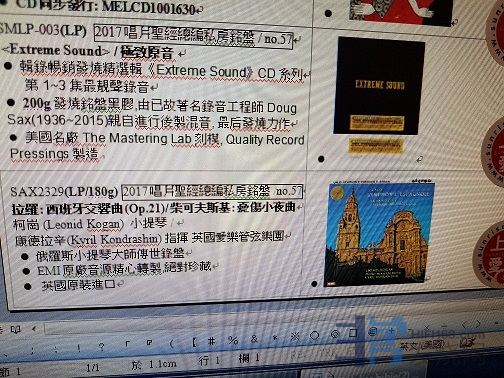504x378 pixels.
Task: Click the boxed 2017唱片聖經 text next to SMLP-003
Action: (x=193, y=37)
